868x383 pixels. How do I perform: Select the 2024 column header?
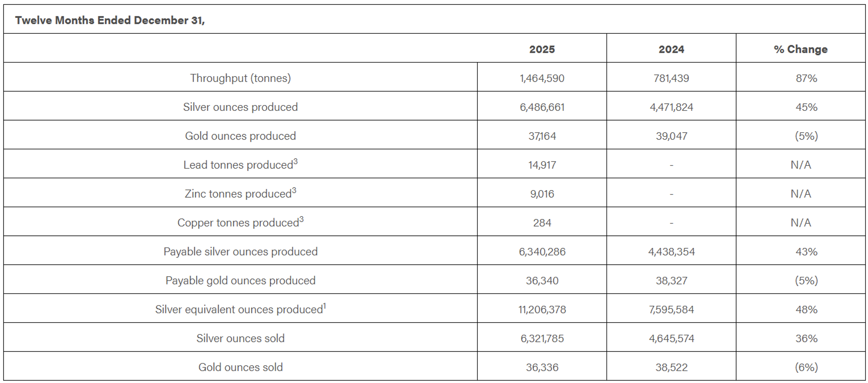[x=671, y=49]
